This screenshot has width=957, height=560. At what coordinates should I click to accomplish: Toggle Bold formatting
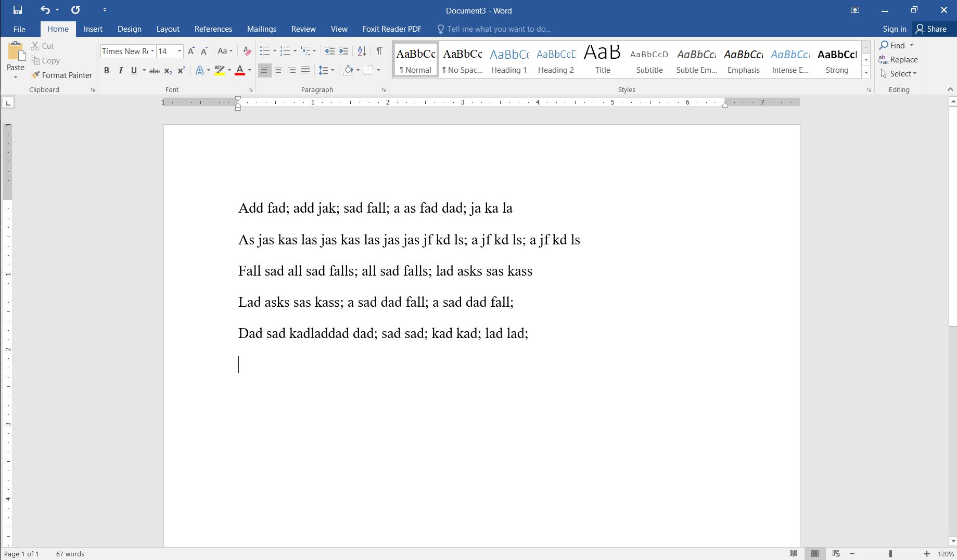click(107, 70)
